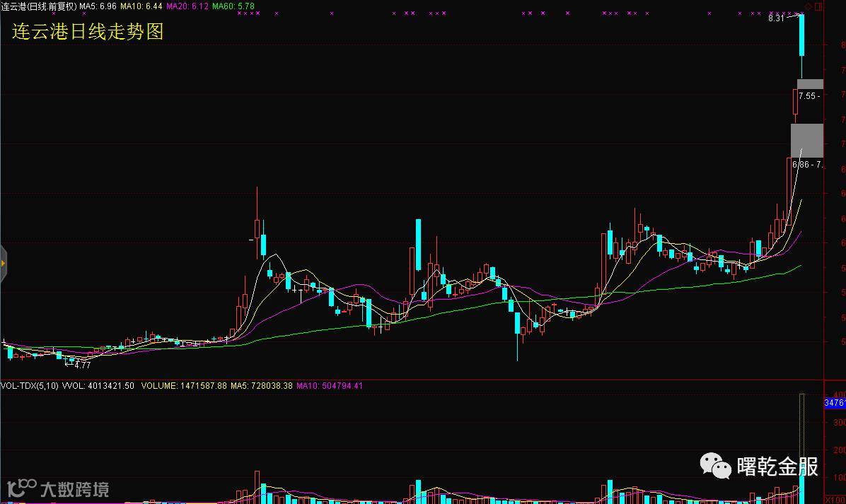Select the MA5: 6.96 indicator label
The image size is (846, 504).
point(98,6)
